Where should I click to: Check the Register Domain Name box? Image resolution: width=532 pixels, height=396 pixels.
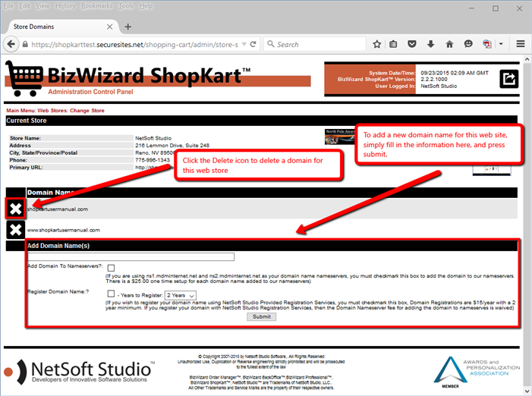pos(111,294)
